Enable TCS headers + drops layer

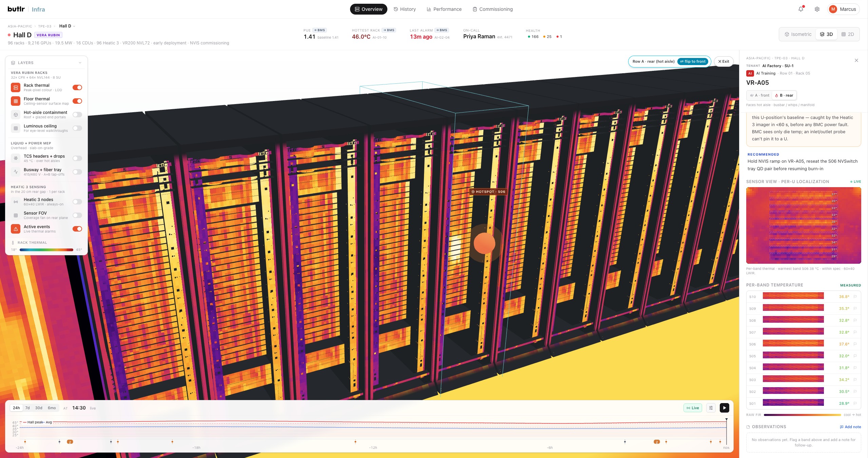(x=77, y=158)
